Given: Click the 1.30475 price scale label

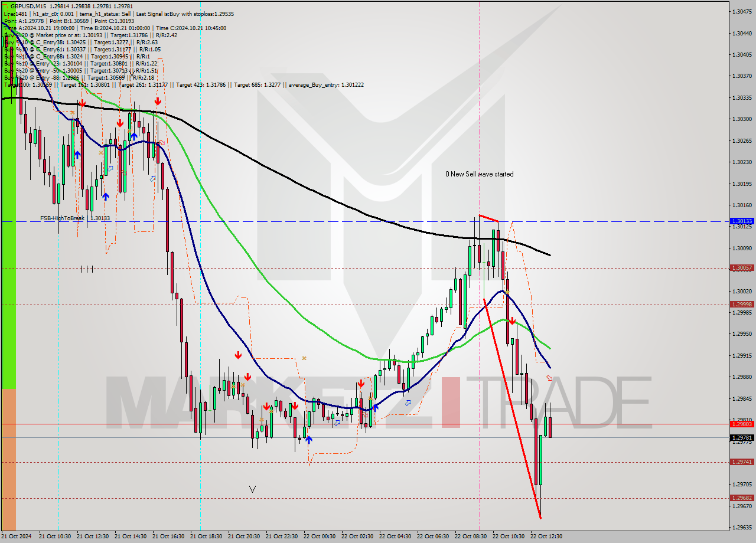Looking at the screenshot, I should click(x=742, y=11).
